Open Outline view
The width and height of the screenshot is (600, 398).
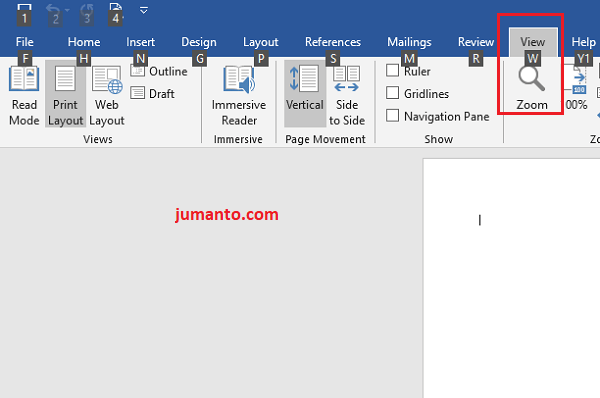pos(159,71)
